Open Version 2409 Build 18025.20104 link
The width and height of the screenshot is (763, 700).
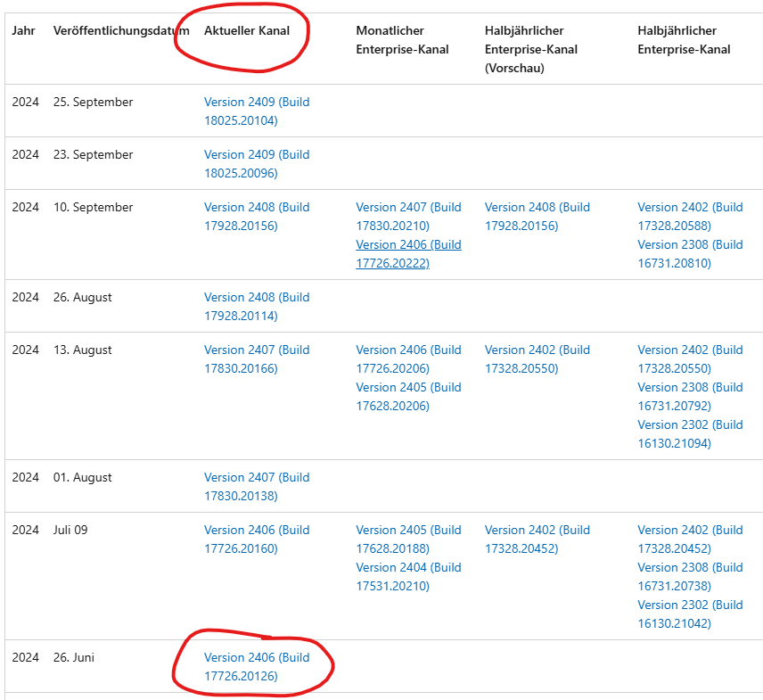[x=257, y=111]
